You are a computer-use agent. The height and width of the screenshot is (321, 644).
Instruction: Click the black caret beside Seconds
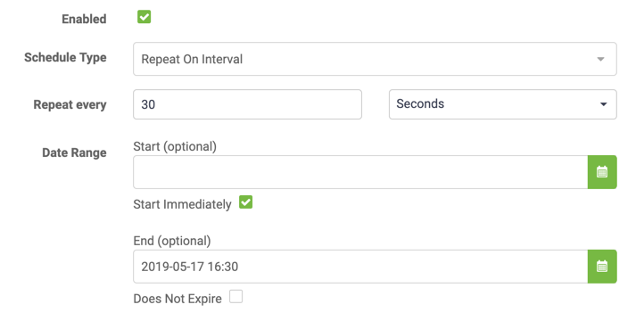pos(603,104)
